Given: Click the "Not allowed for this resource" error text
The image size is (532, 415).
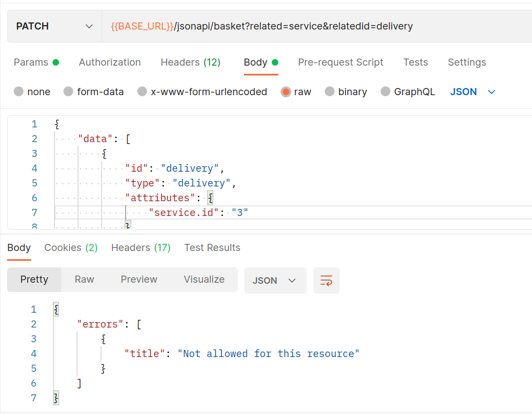Looking at the screenshot, I should pos(268,354).
